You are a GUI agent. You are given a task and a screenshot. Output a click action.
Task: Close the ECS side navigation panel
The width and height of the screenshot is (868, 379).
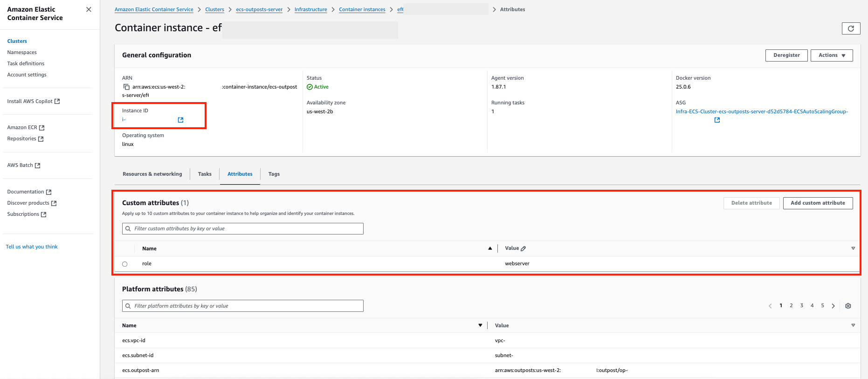coord(89,9)
